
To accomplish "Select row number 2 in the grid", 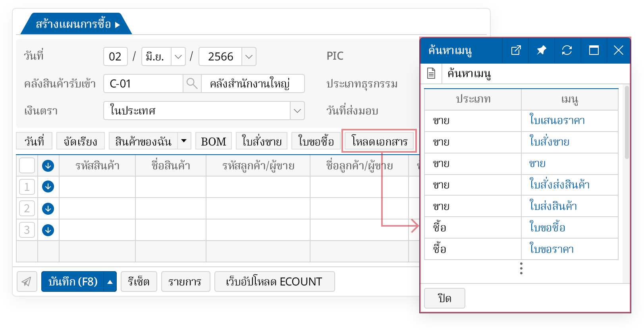I will (27, 208).
